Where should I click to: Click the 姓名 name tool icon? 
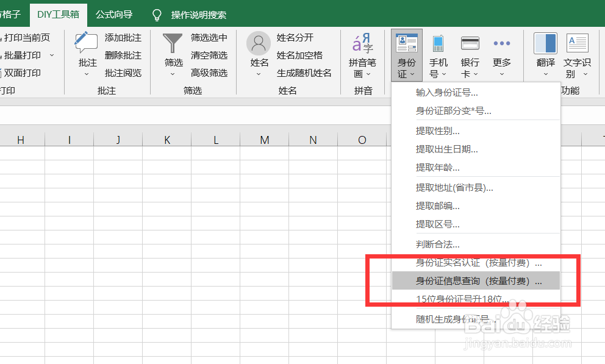pyautogui.click(x=257, y=43)
